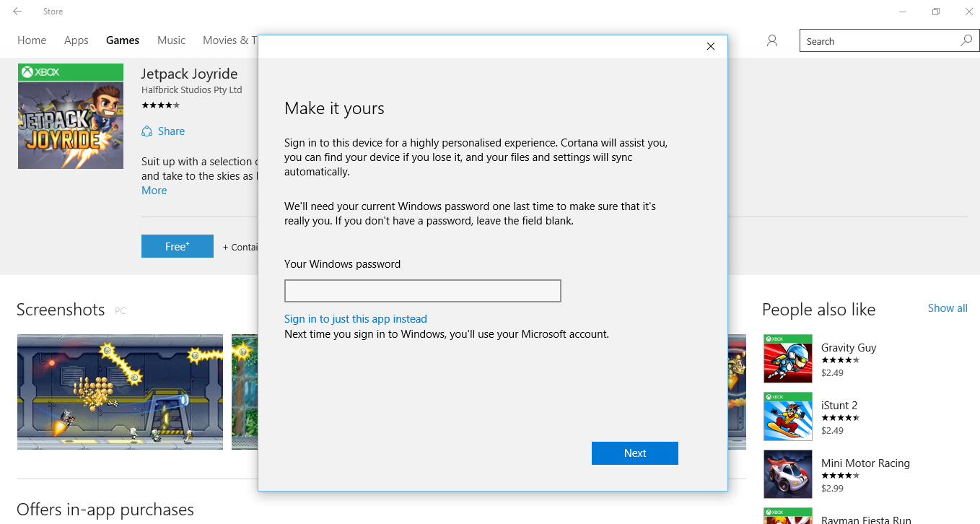Click the Gravity Guy $2.49 price
980x524 pixels.
(x=832, y=373)
